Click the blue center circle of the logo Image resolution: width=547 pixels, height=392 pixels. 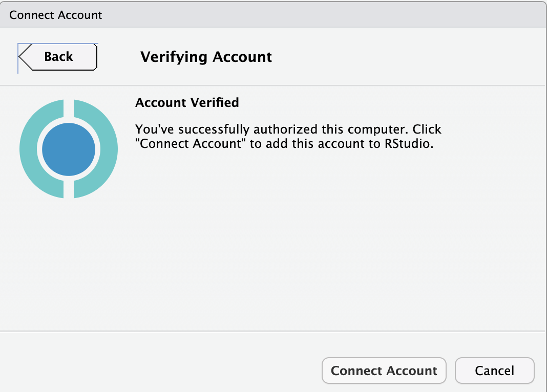pos(69,149)
